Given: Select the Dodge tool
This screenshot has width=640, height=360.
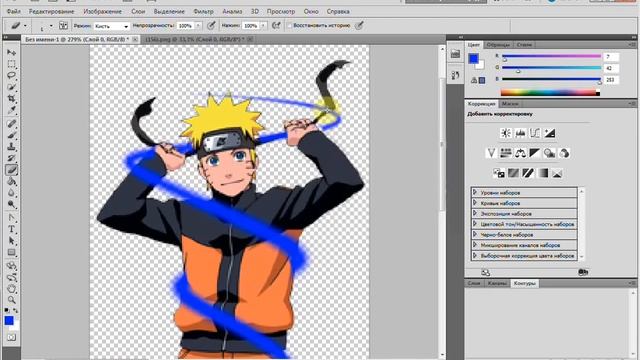Looking at the screenshot, I should click(x=11, y=204).
